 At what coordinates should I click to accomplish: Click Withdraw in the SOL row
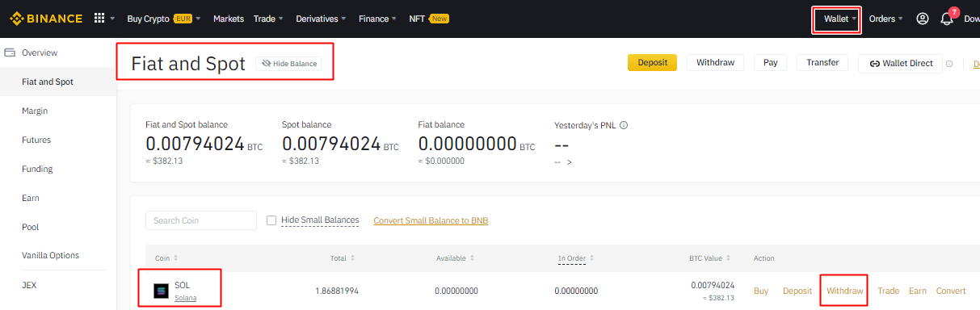[x=845, y=291]
